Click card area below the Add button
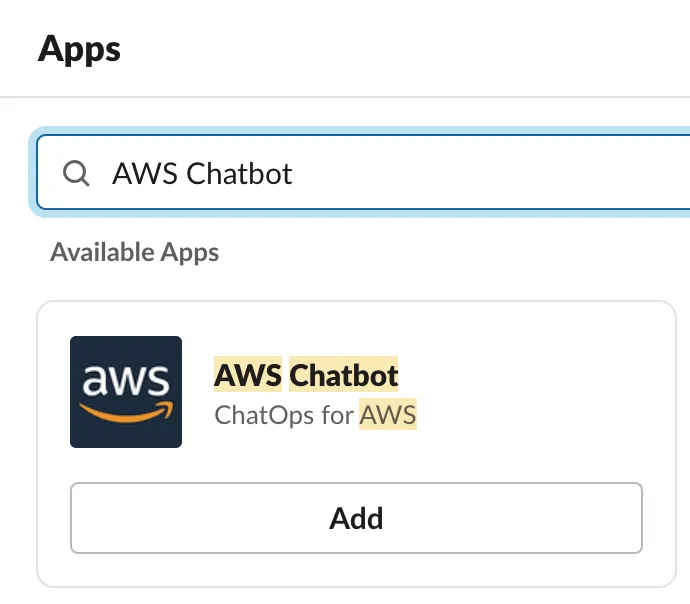The image size is (690, 604). [356, 570]
